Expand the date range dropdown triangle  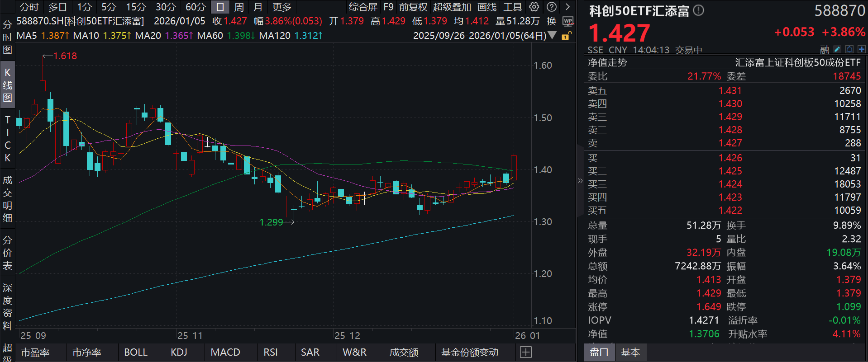552,35
